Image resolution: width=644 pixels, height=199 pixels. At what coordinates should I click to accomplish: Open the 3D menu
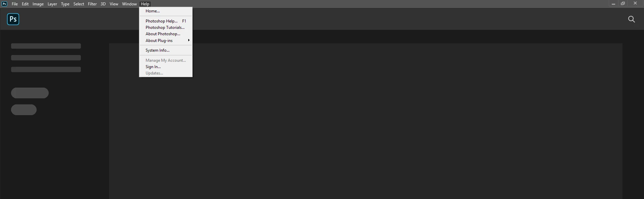point(103,4)
